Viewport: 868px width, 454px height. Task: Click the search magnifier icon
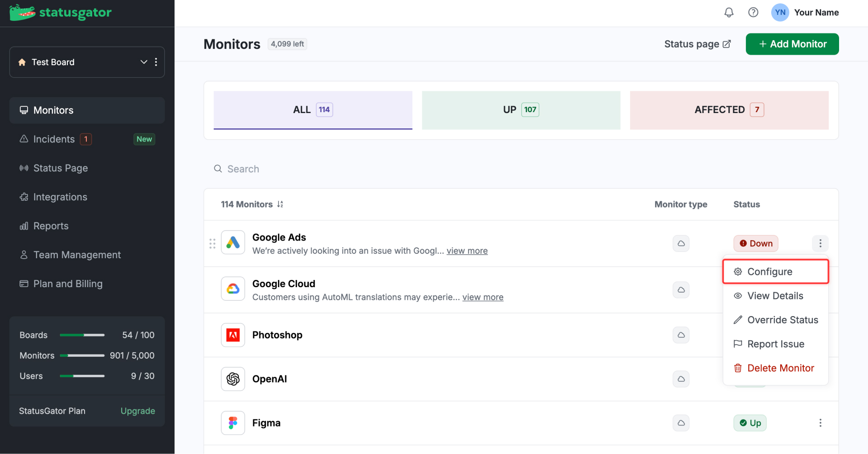point(218,169)
